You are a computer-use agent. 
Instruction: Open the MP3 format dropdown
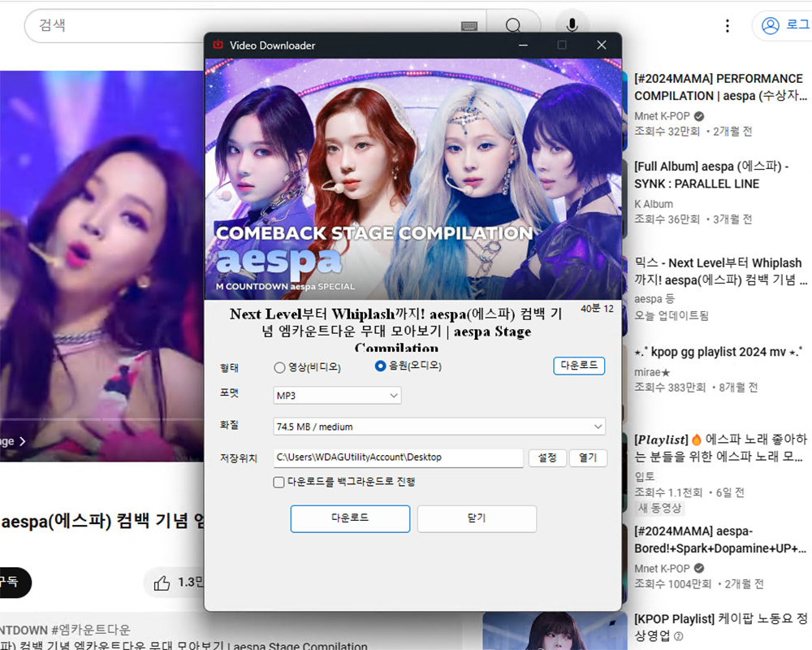click(x=337, y=396)
